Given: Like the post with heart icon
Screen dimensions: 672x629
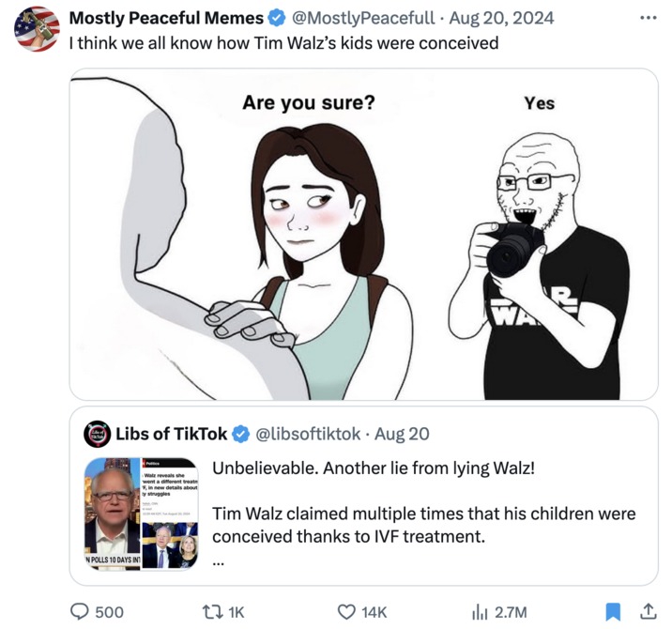Looking at the screenshot, I should pos(346,612).
